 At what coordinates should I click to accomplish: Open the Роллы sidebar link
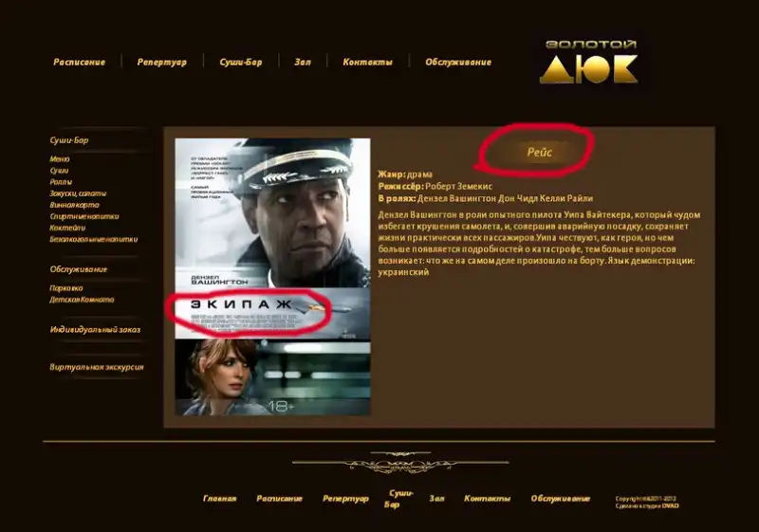click(x=61, y=182)
